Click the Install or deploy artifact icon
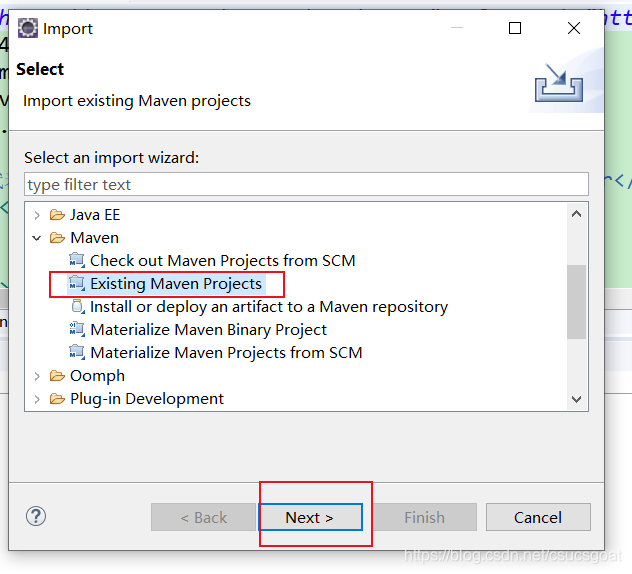The image size is (632, 574). coord(78,306)
